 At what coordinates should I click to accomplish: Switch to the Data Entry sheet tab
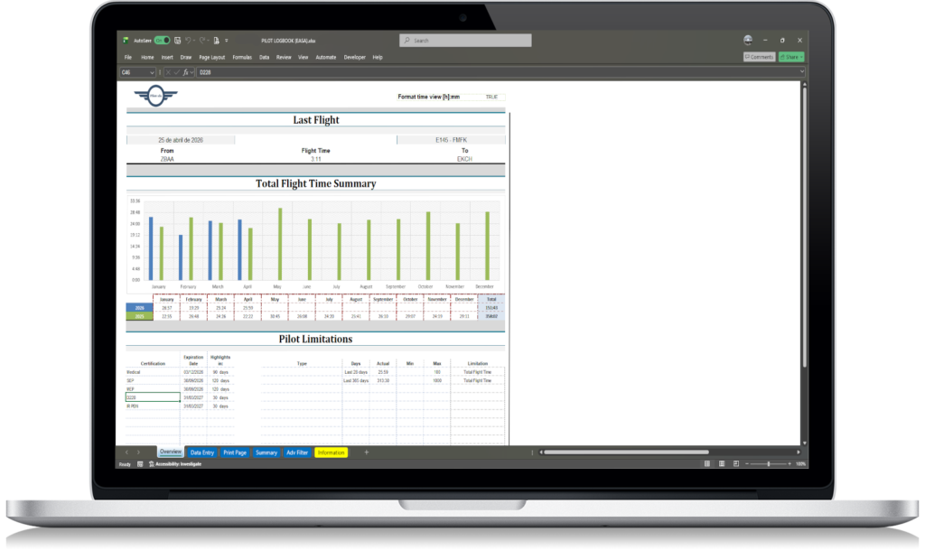pos(202,453)
